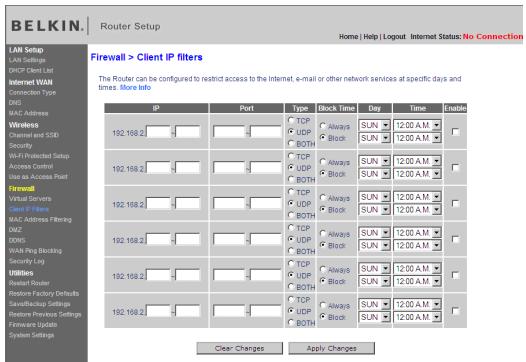View the Security Log

(x=27, y=261)
